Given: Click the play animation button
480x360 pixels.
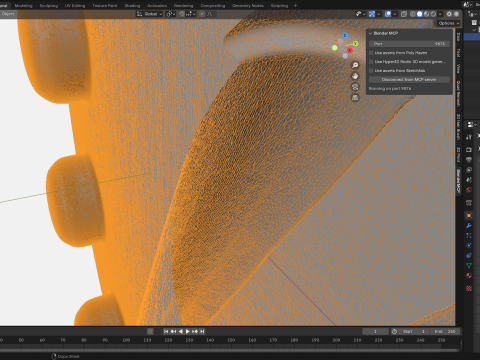Looking at the screenshot, I should click(188, 331).
